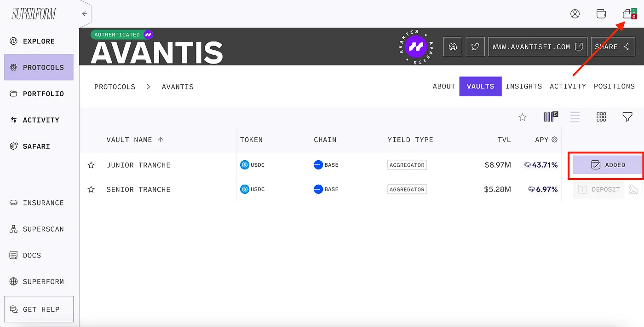Image resolution: width=644 pixels, height=327 pixels.
Task: Toggle the favorites filter star in toolbar
Action: [523, 117]
